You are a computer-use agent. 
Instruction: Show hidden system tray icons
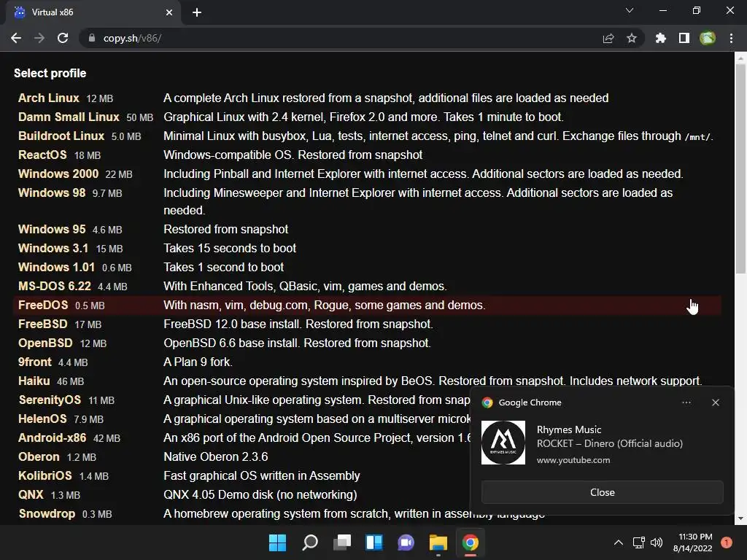(x=619, y=542)
